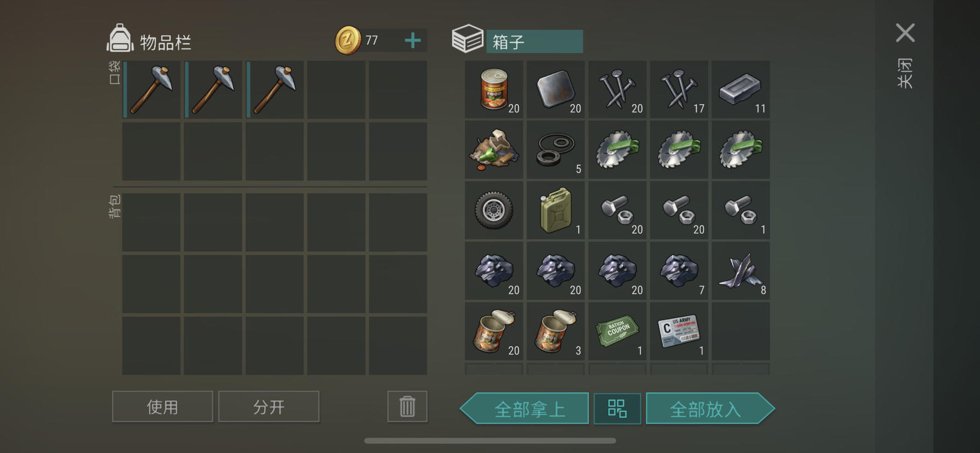
Task: Click the rubber tire item
Action: click(x=494, y=210)
